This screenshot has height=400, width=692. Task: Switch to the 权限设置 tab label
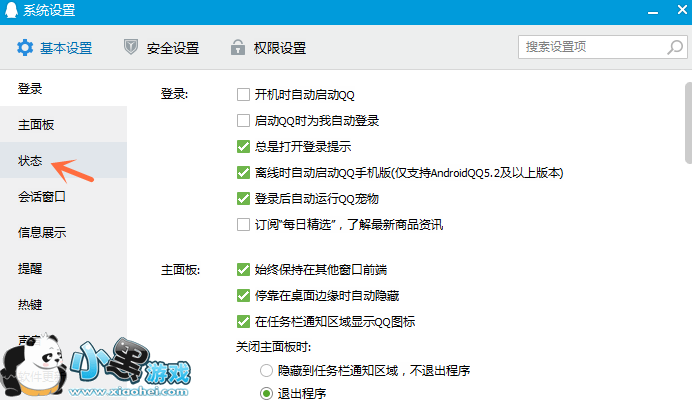point(280,48)
